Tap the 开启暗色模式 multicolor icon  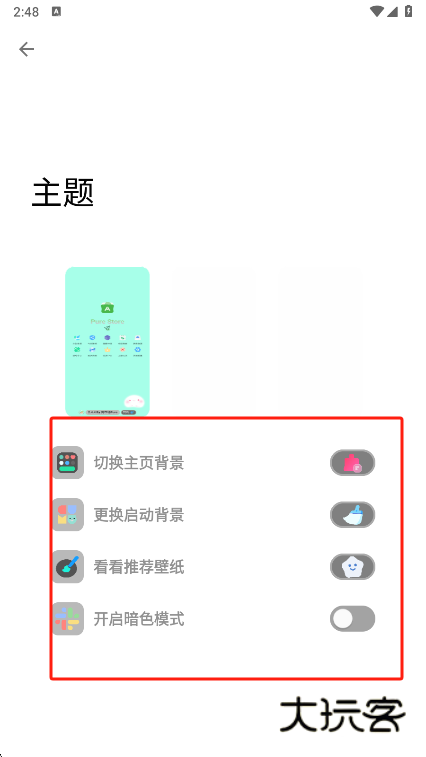coord(68,619)
